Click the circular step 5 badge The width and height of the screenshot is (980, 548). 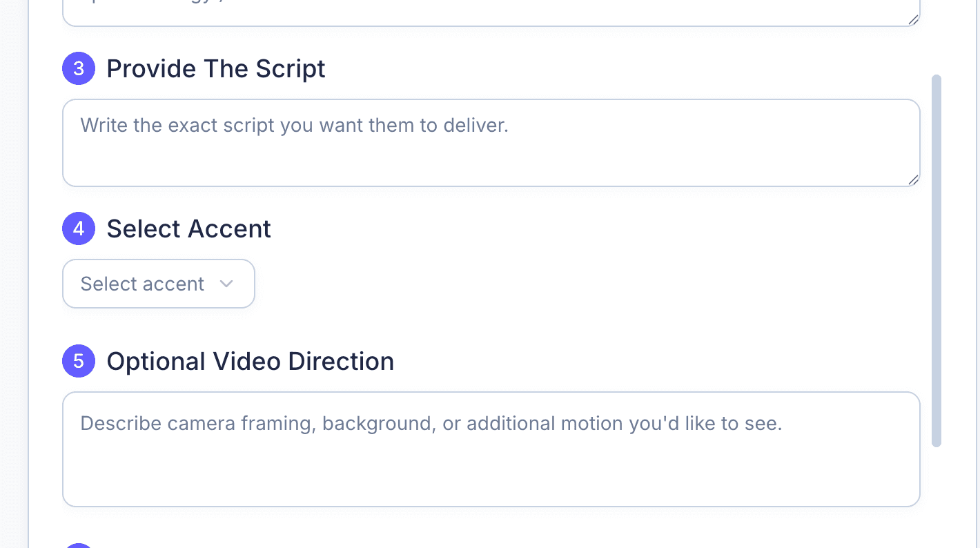pyautogui.click(x=78, y=361)
